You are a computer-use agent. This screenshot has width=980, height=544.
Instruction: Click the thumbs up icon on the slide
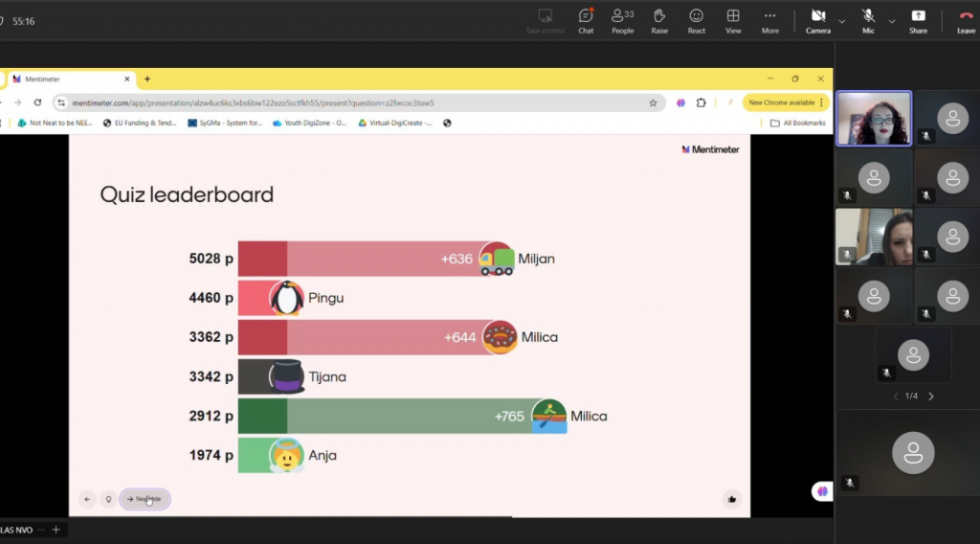[732, 498]
